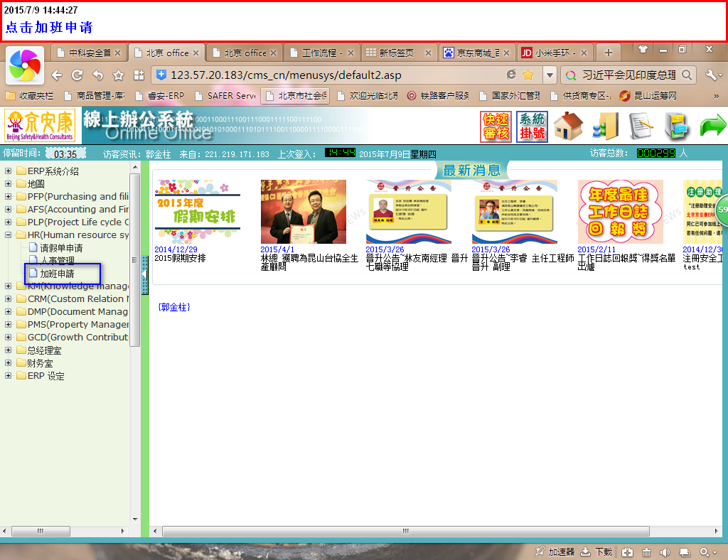Open the 加班申請 overtime application item
The height and width of the screenshot is (560, 728).
(57, 274)
